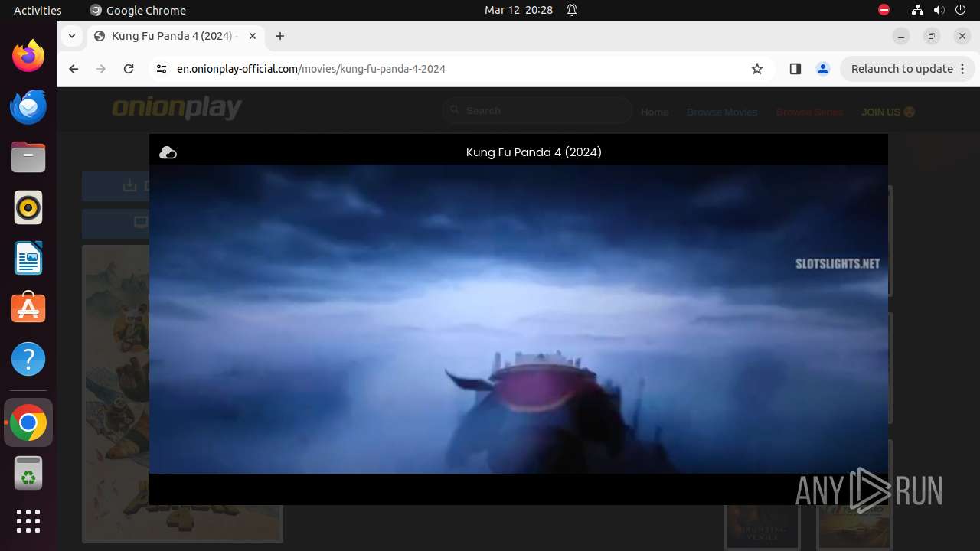Open Trash from the dock
The image size is (980, 551).
[x=28, y=473]
